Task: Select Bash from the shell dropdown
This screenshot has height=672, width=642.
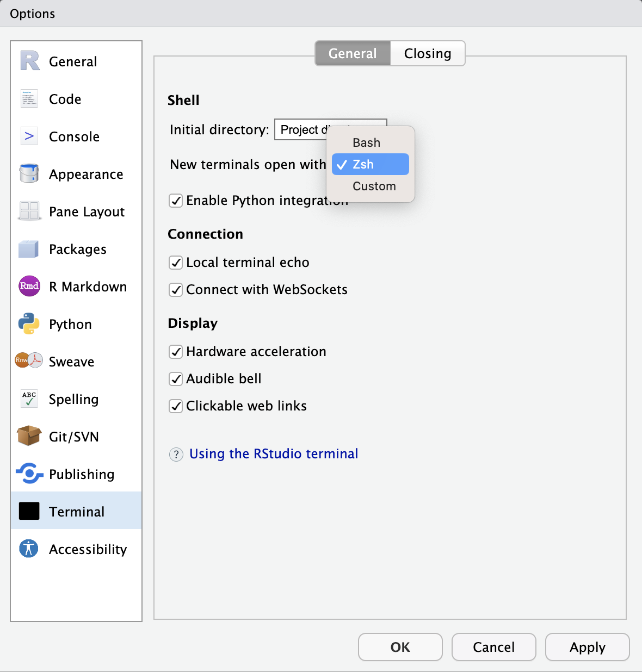Action: (x=366, y=142)
